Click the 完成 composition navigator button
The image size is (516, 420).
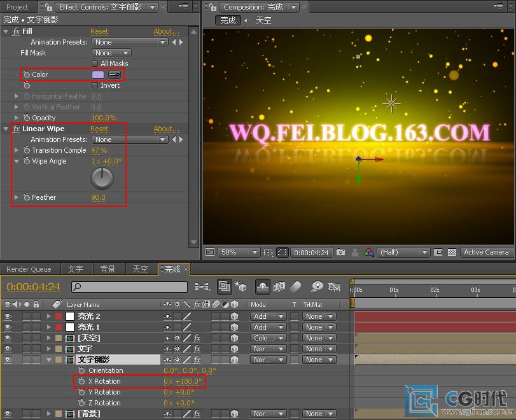pyautogui.click(x=228, y=20)
